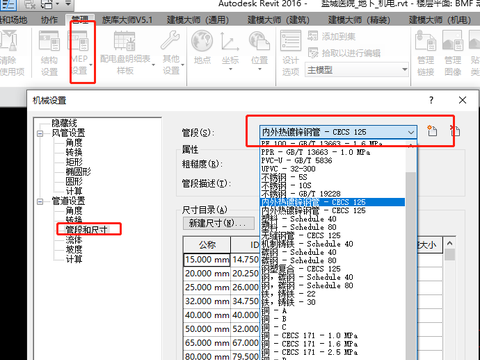The image size is (480, 360).
Task: Select 椭圆形 under 风管设置
Action: click(78, 172)
